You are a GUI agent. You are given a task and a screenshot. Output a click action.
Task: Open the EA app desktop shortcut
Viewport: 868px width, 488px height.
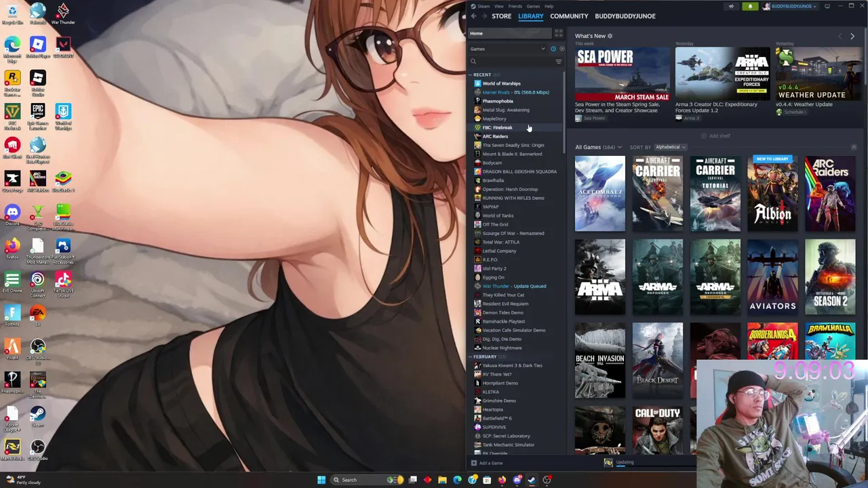(37, 316)
